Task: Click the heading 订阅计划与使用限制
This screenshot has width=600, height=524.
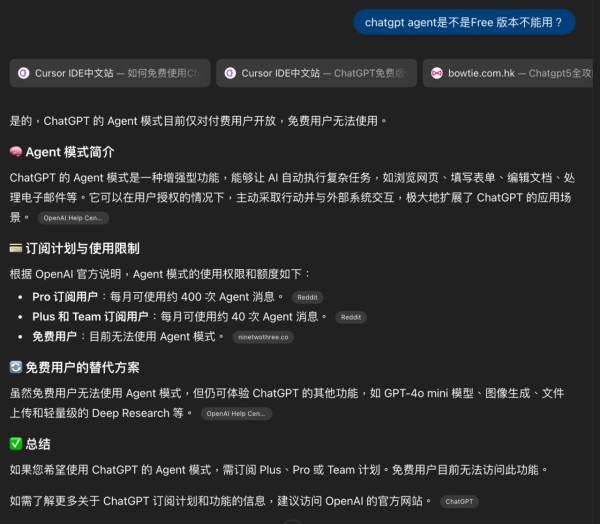Action: tap(83, 249)
